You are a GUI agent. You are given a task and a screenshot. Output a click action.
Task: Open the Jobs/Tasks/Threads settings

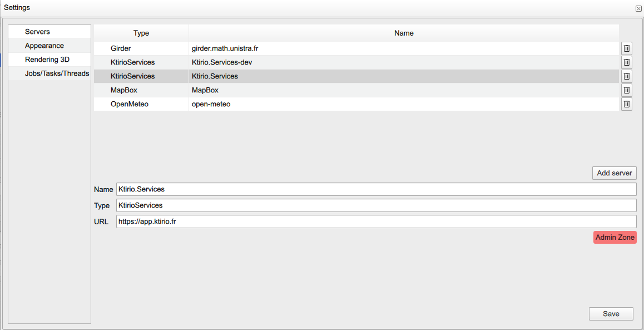[x=57, y=73]
